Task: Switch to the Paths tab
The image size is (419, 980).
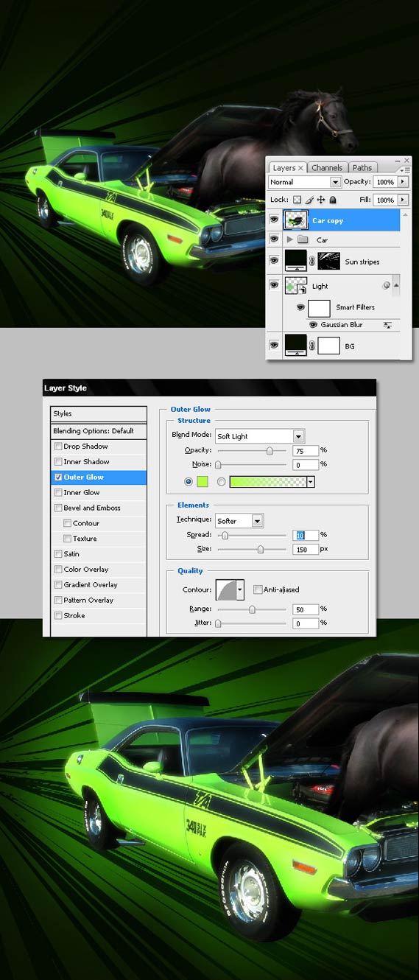Action: (x=362, y=168)
